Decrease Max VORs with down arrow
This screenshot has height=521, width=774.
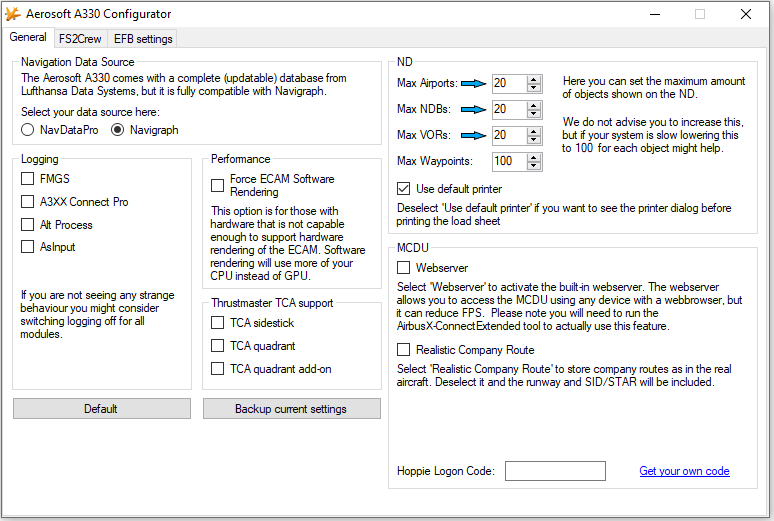point(534,140)
